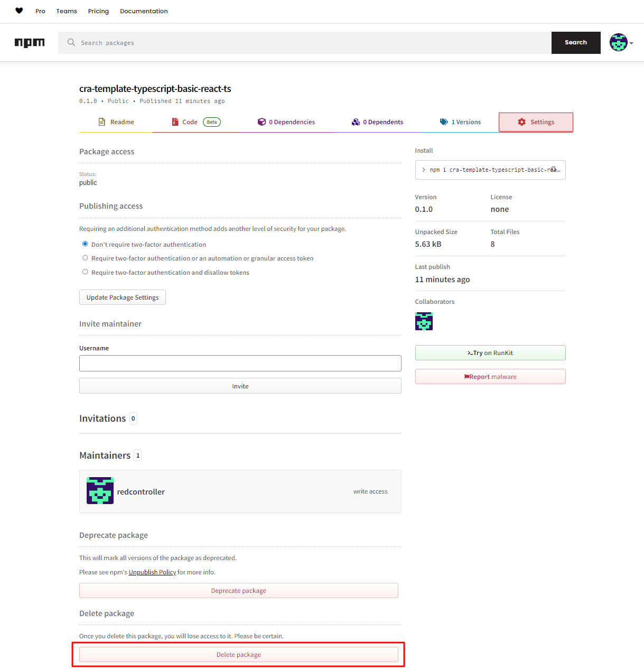Click the '11 minutes ago' last publish value
The width and height of the screenshot is (644, 670).
click(442, 280)
